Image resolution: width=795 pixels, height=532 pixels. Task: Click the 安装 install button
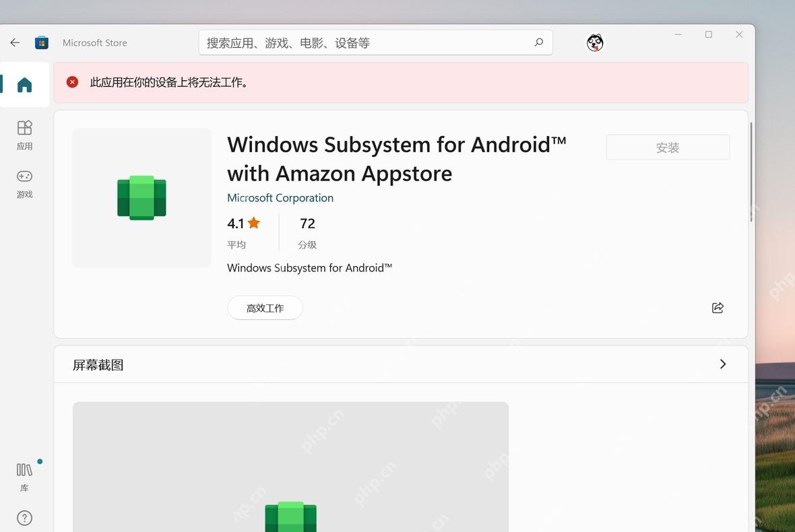(x=668, y=147)
